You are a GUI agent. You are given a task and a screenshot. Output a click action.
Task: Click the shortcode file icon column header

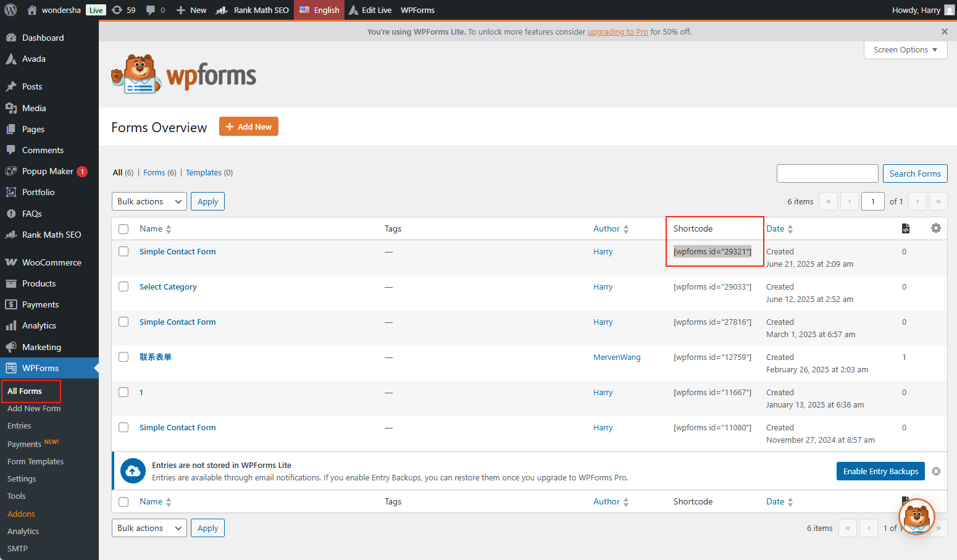point(906,228)
